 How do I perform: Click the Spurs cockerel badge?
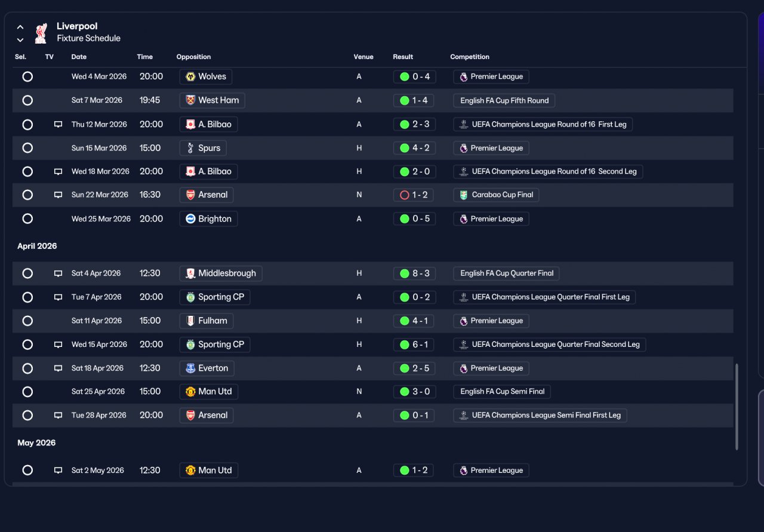pyautogui.click(x=190, y=148)
